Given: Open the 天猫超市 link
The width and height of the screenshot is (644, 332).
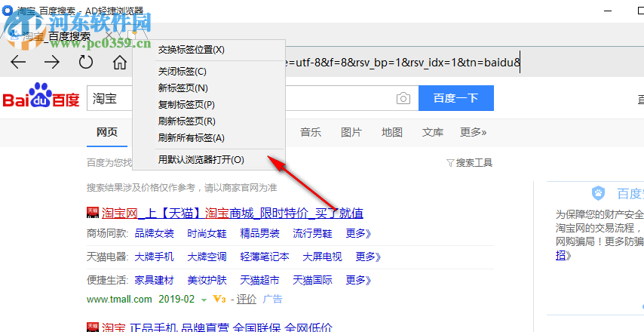Looking at the screenshot, I should [x=259, y=281].
